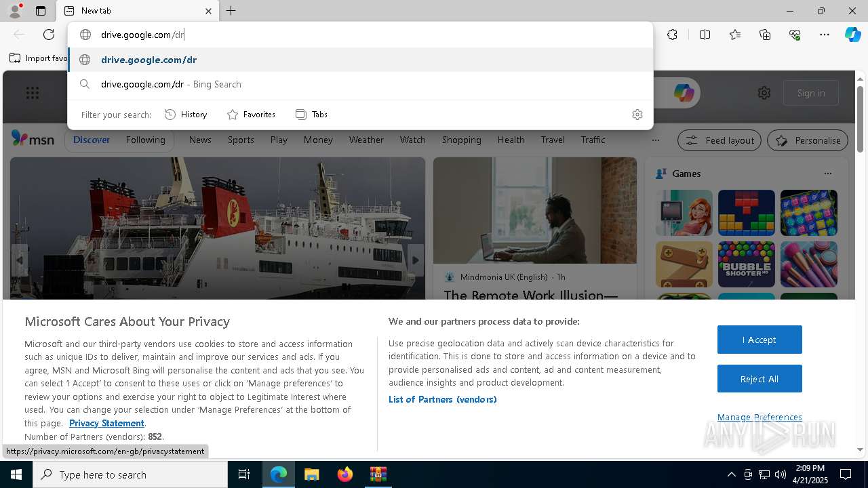The image size is (868, 488).
Task: Open Copilot sidebar icon
Action: click(852, 35)
